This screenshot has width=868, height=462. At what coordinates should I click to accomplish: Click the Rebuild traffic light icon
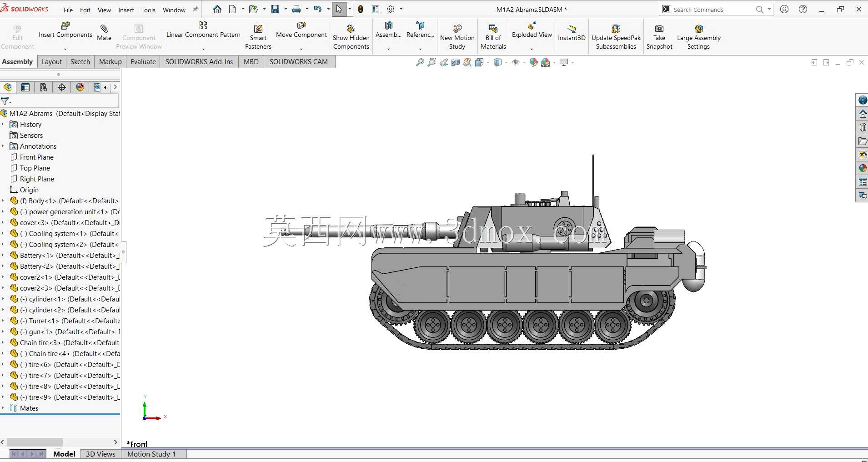pyautogui.click(x=361, y=9)
